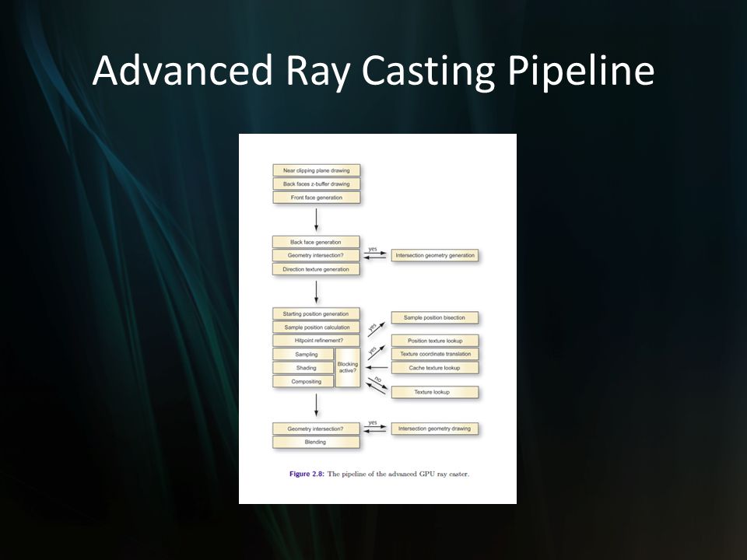Click 'yes' label beside Intersection geometry generation
The width and height of the screenshot is (747, 560).
[373, 249]
